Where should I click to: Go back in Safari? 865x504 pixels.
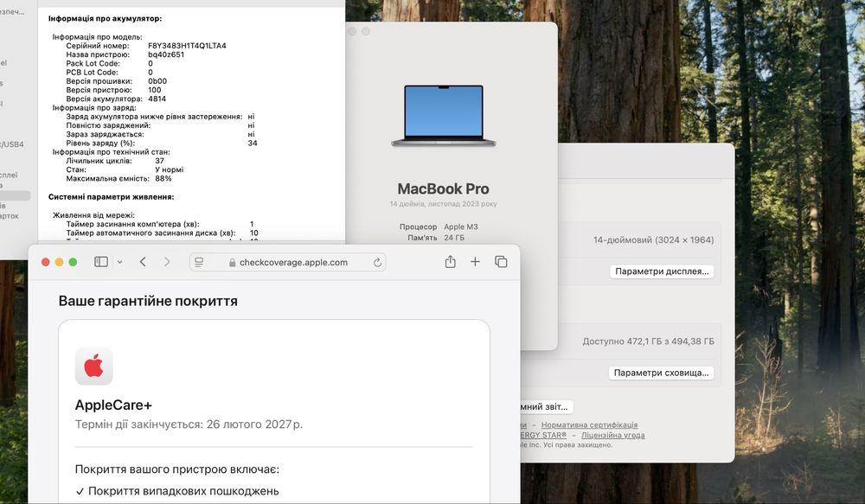[x=143, y=262]
